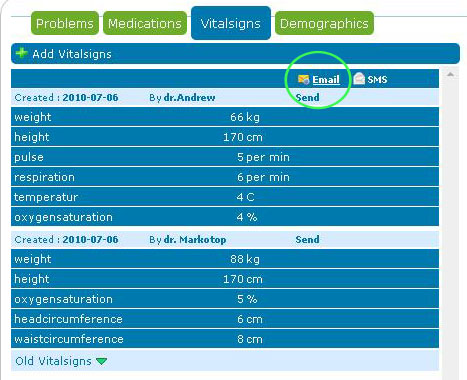This screenshot has width=467, height=380.
Task: Click the 6 per min respiration value
Action: (263, 177)
